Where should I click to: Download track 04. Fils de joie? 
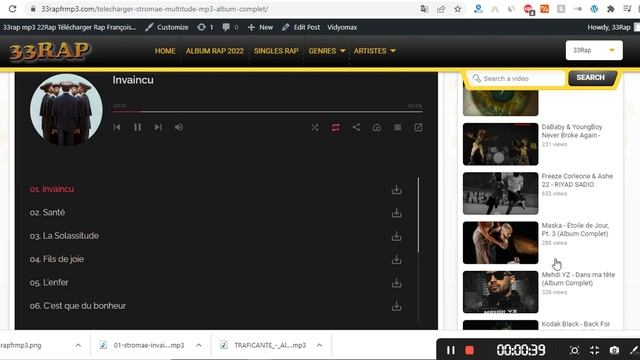coord(396,260)
